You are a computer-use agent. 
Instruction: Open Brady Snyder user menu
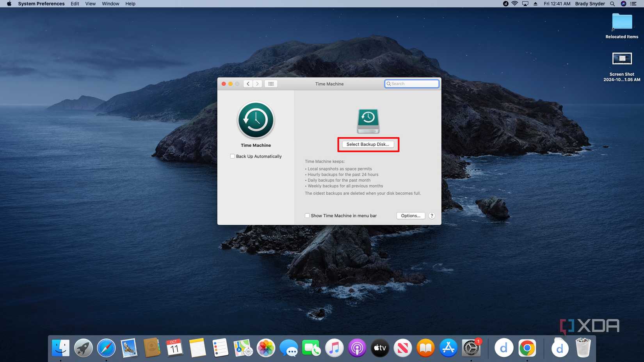pos(590,4)
